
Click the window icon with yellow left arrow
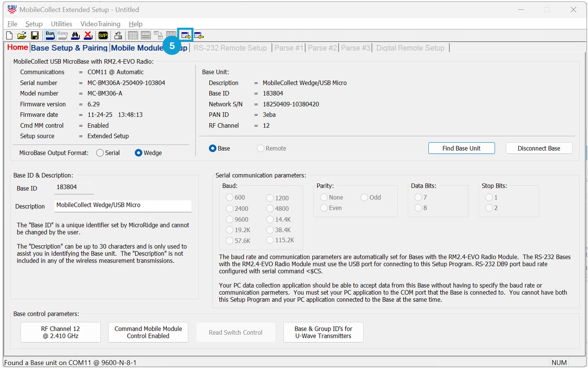pos(199,35)
